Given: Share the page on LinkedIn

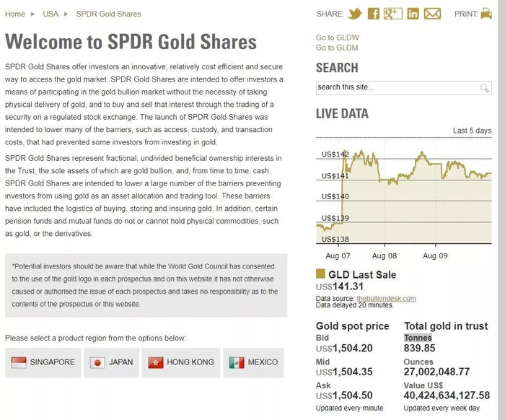Looking at the screenshot, I should pyautogui.click(x=413, y=14).
